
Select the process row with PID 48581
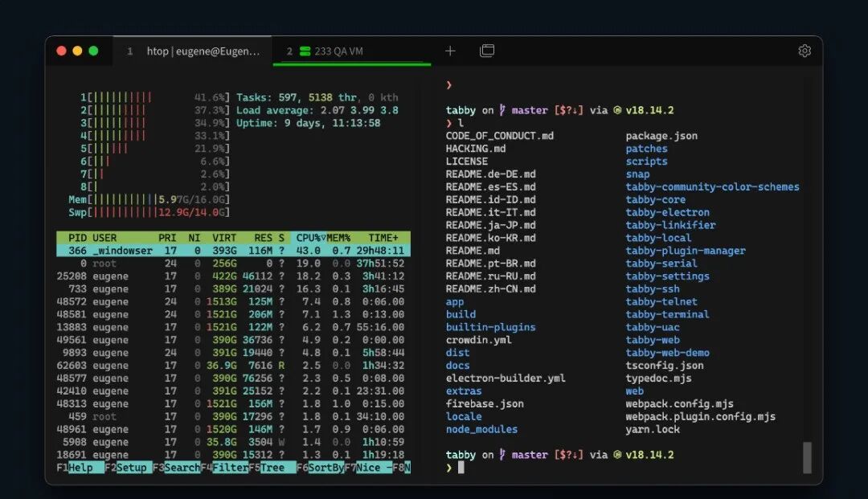233,314
